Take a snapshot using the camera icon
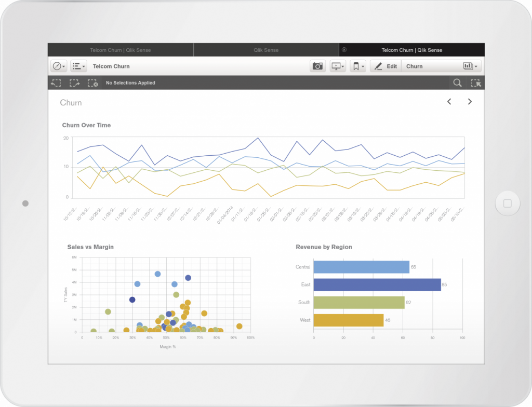This screenshot has width=532, height=407. point(317,66)
